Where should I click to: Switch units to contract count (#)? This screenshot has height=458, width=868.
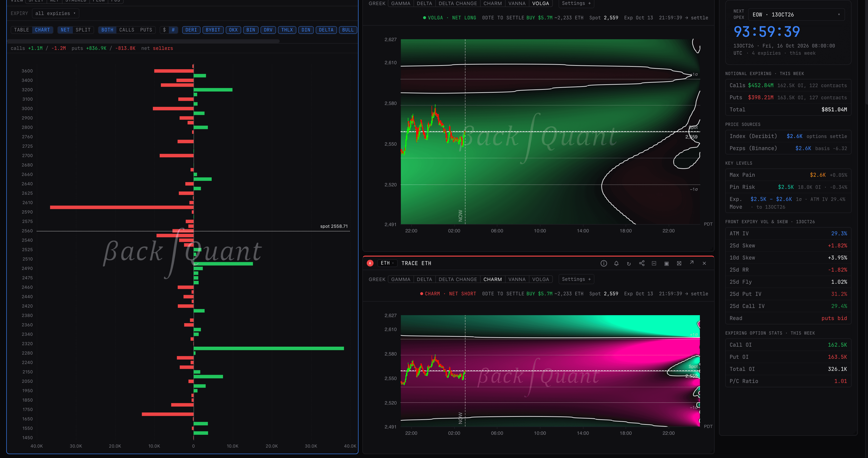[173, 30]
